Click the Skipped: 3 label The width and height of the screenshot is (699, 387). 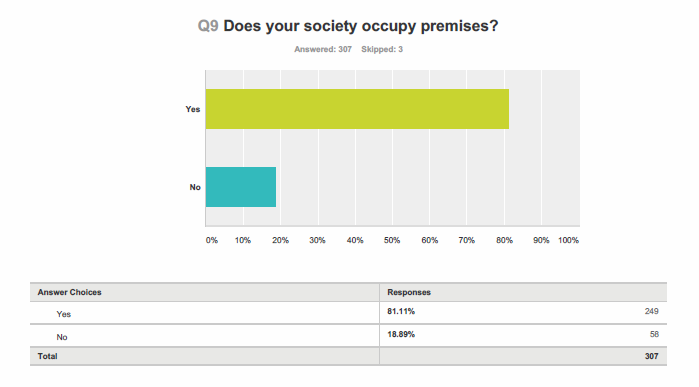pos(382,49)
